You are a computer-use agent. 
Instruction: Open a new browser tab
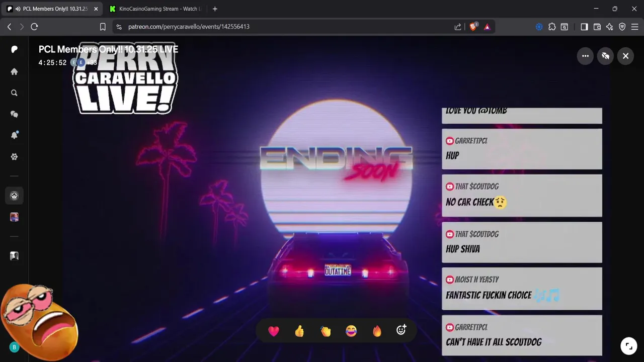coord(215,9)
